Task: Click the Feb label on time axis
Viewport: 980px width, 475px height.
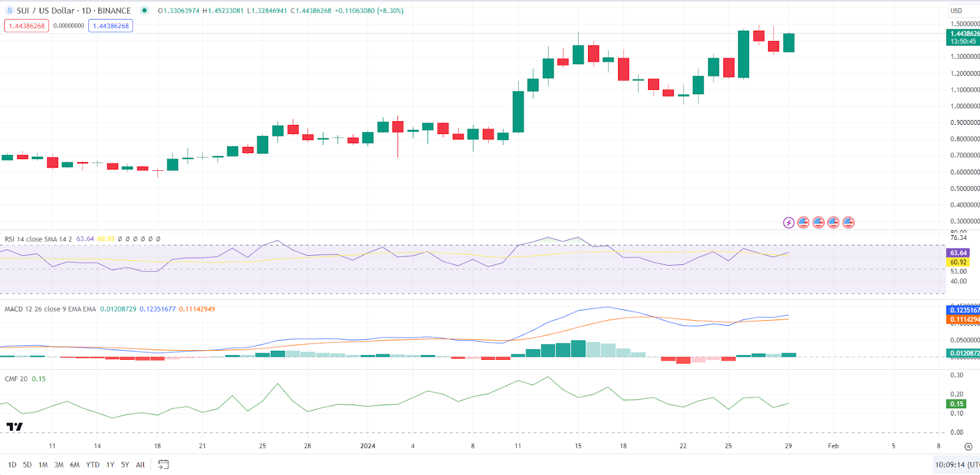Action: click(x=833, y=446)
